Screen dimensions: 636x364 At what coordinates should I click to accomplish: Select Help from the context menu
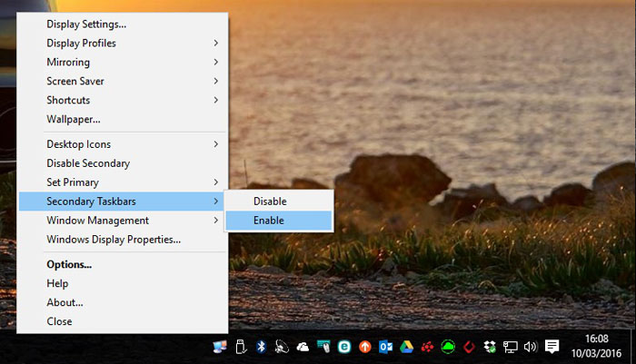point(122,283)
